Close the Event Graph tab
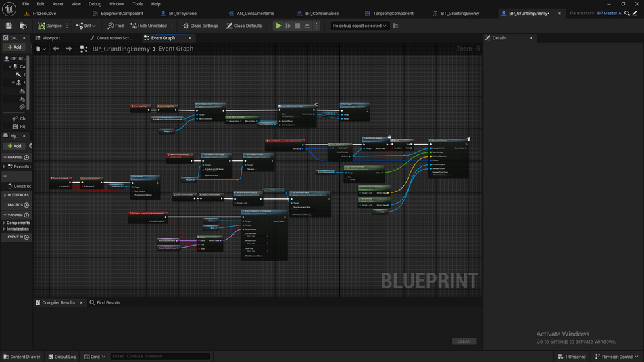Screen dimensions: 644x362 [x=189, y=38]
